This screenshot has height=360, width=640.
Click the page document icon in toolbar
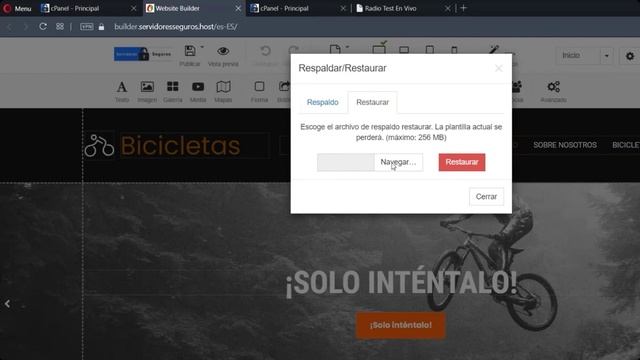[x=335, y=49]
